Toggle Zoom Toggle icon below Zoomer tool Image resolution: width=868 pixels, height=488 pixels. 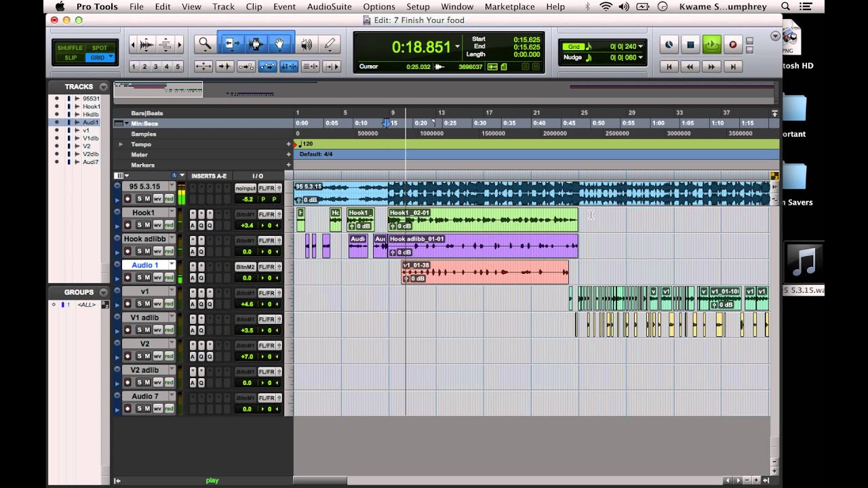(203, 66)
